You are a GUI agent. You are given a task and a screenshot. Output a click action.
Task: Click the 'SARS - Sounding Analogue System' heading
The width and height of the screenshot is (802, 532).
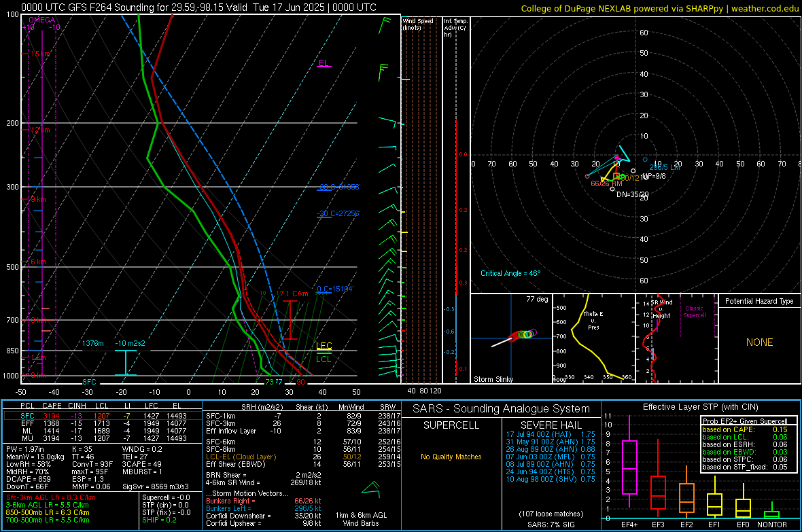click(x=501, y=409)
